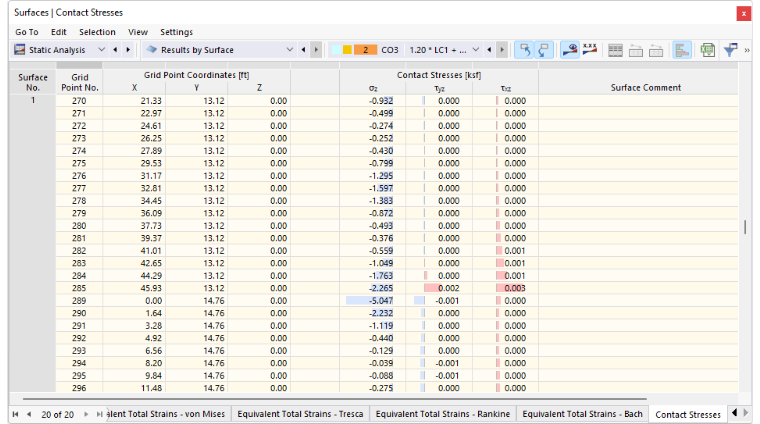Click the select-row-from-graphic icon with curved arrow
The height and width of the screenshot is (424, 760).
[x=544, y=50]
